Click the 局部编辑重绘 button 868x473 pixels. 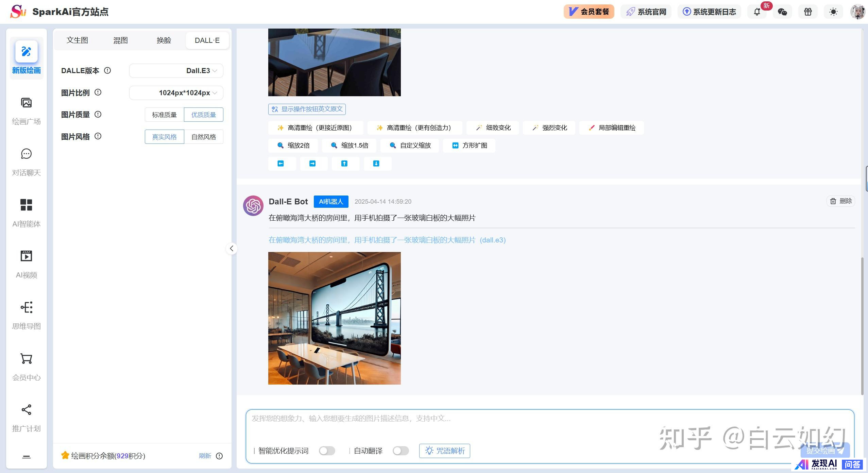[612, 128]
